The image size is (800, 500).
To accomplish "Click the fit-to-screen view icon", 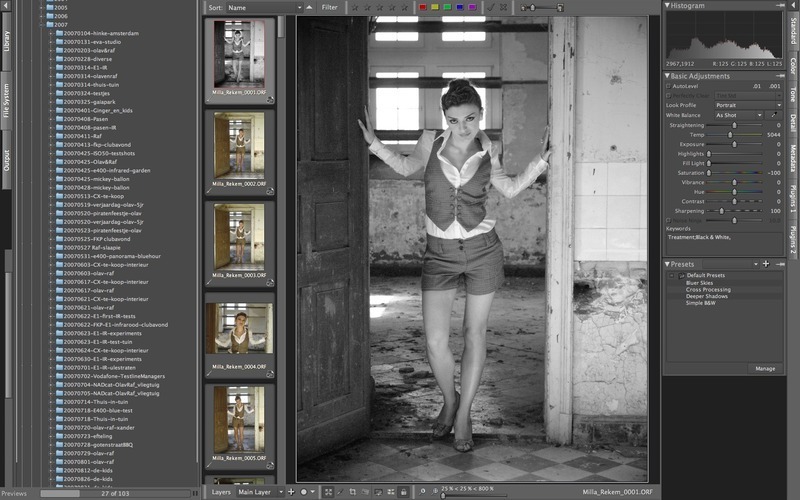I will [x=329, y=492].
